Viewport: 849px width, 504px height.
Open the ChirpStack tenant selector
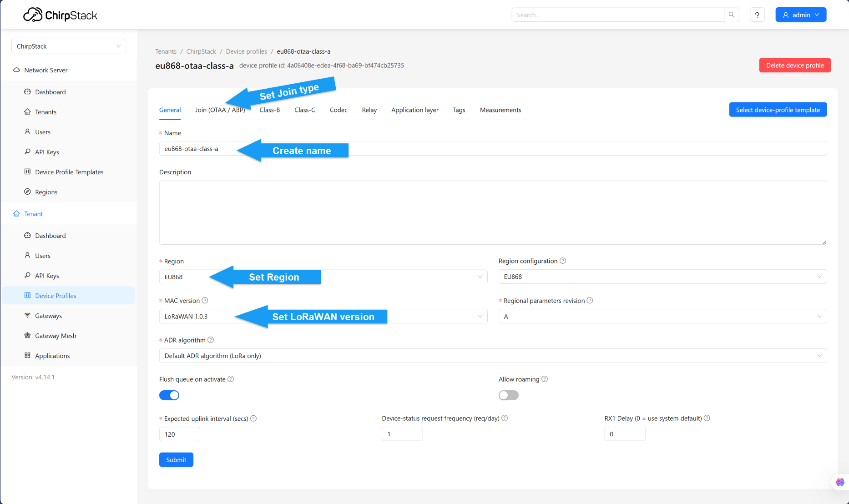pyautogui.click(x=69, y=46)
